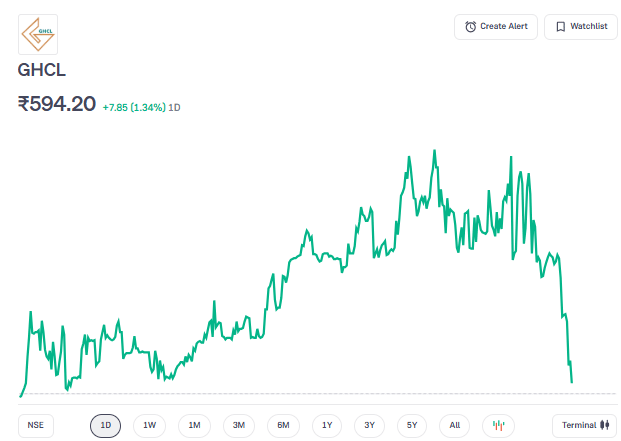Show the 3Y price history

[x=369, y=425]
